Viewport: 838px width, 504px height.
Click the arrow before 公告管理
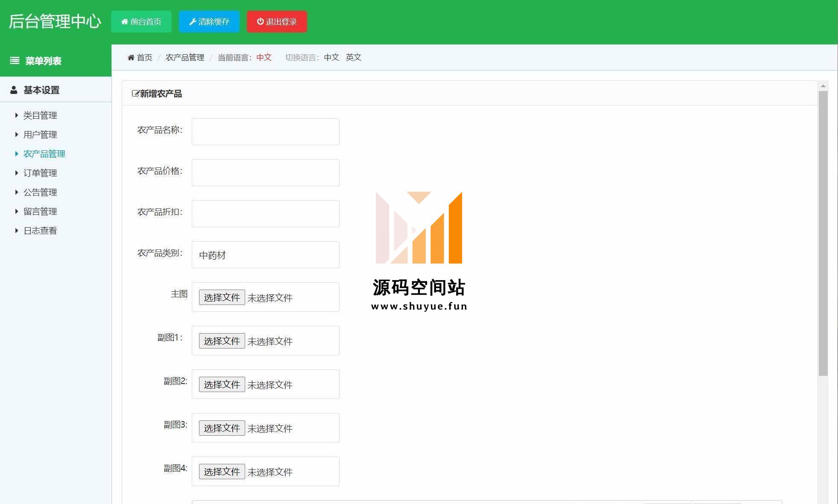tap(16, 192)
